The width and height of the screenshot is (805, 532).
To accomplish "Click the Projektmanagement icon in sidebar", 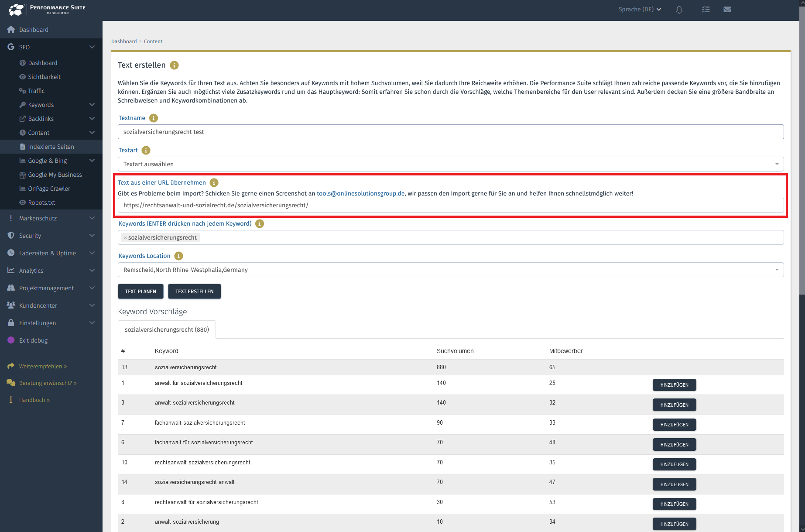I will click(11, 288).
